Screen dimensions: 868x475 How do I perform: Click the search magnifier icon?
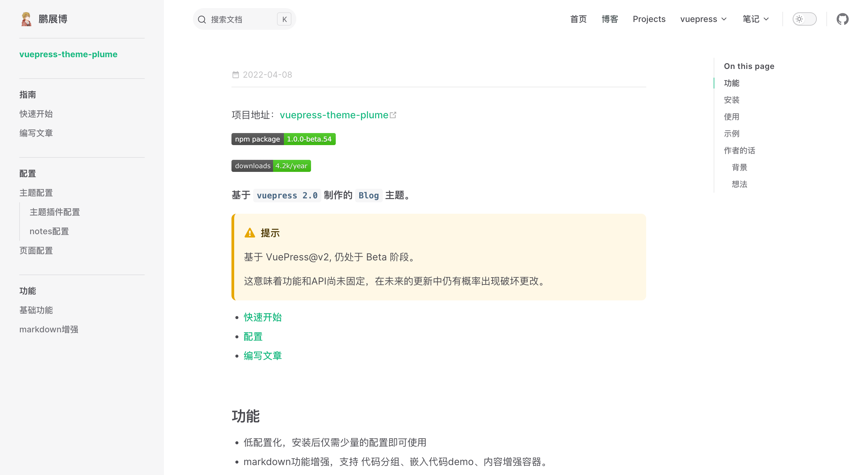point(202,20)
